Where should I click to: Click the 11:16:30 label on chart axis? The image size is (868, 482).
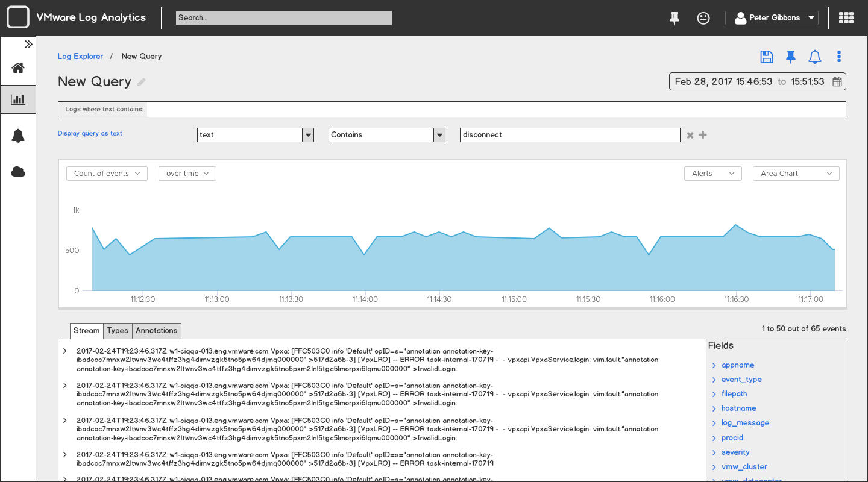737,299
